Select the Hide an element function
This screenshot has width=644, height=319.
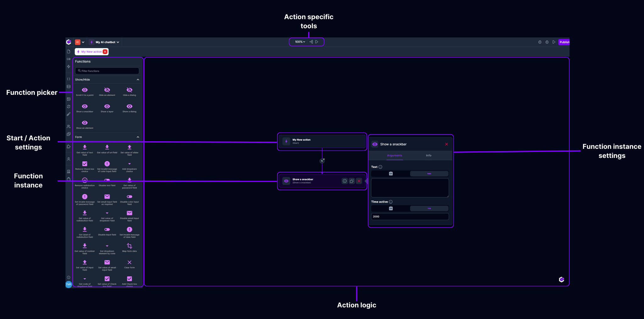pyautogui.click(x=107, y=91)
